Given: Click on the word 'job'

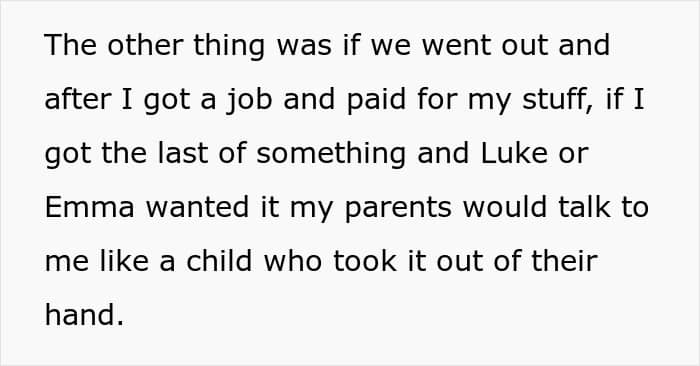Looking at the screenshot, I should click(x=250, y=100).
